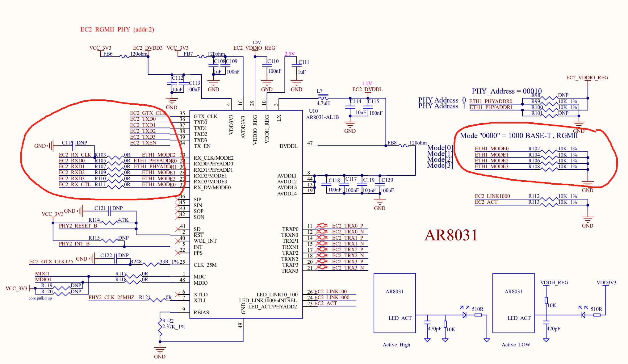628x364 pixels.
Task: Click the "CLK_25M" pin name
Action: point(205,265)
